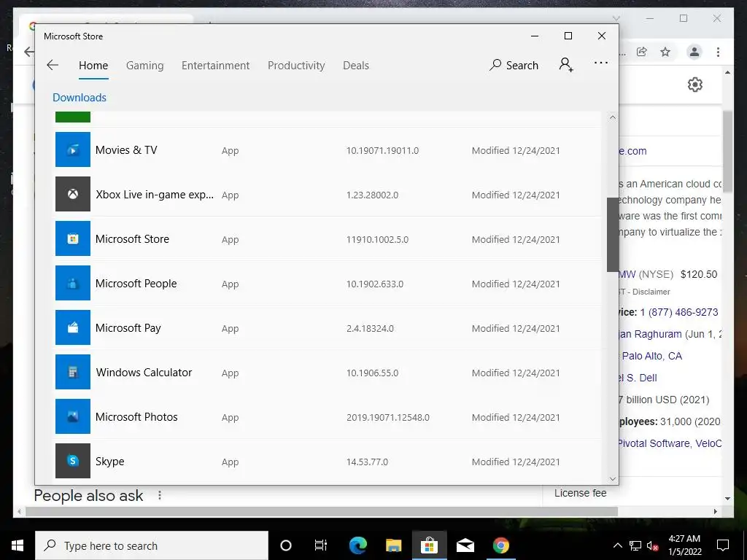Open the Entertainment tab
This screenshot has height=560, width=747.
tap(215, 65)
